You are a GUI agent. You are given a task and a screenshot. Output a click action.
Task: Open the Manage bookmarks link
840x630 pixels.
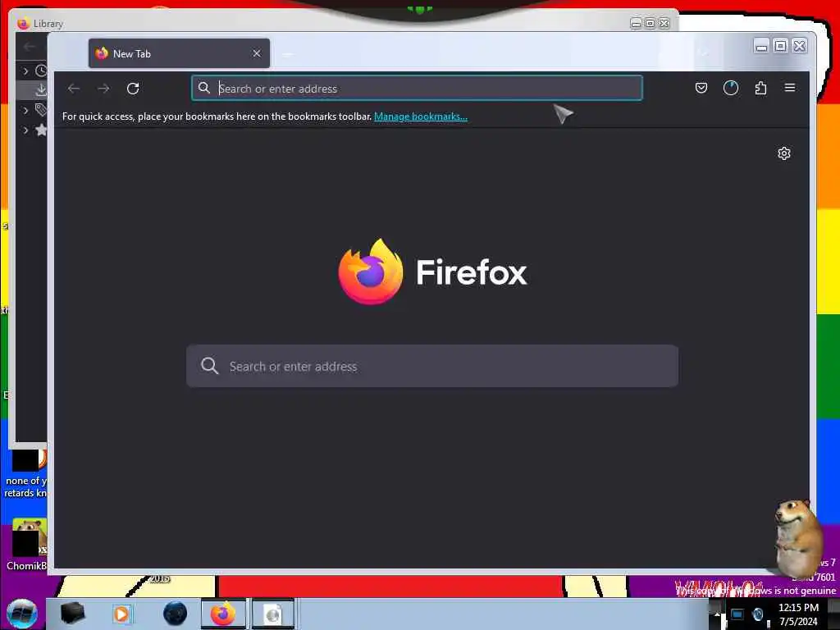pyautogui.click(x=421, y=116)
